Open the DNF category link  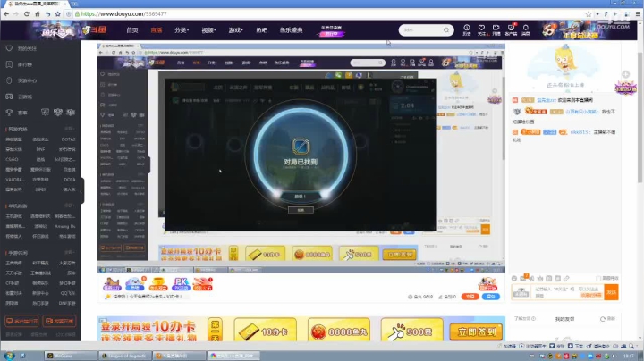click(x=40, y=149)
